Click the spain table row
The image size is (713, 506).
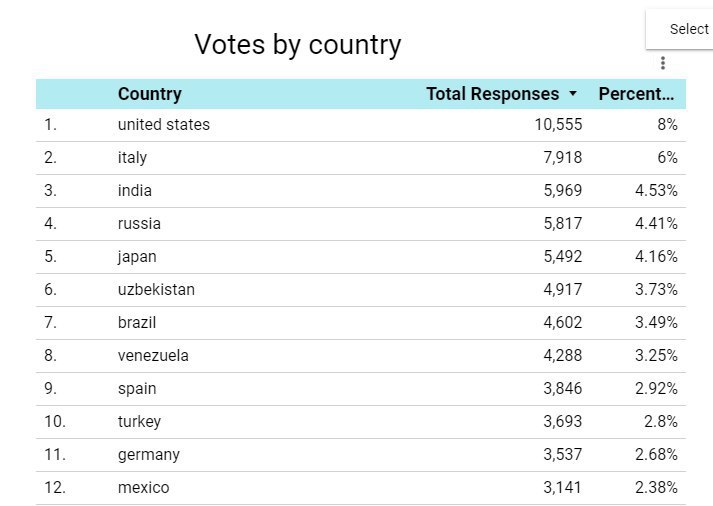(x=361, y=388)
